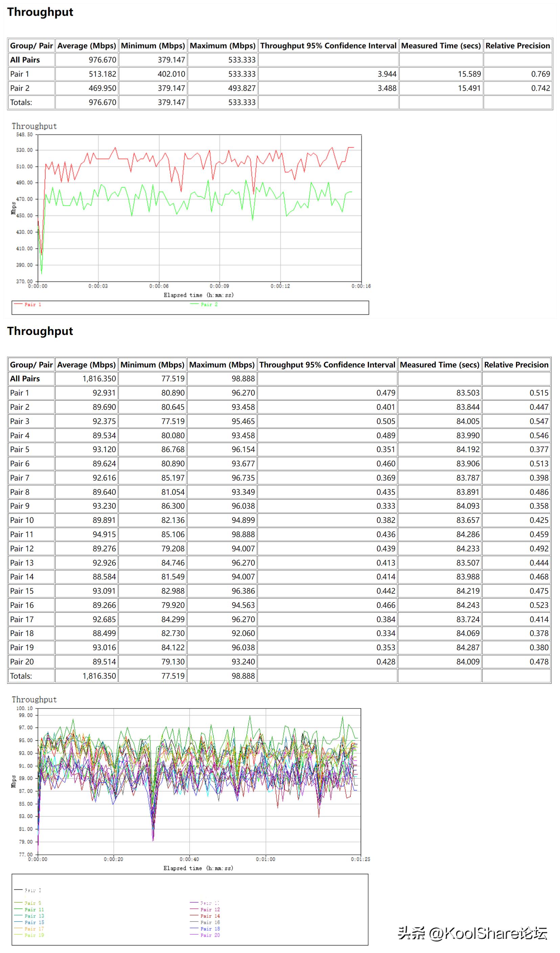Click the average value "92.931"
The image size is (560, 953).
(x=104, y=393)
